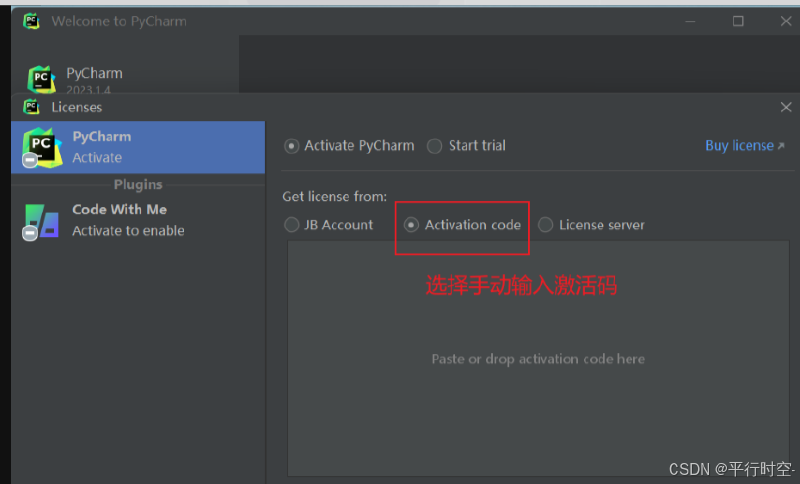Screen dimensions: 800x484
Task: Click the "Welcome to PyCharm" window title
Action: tap(119, 21)
